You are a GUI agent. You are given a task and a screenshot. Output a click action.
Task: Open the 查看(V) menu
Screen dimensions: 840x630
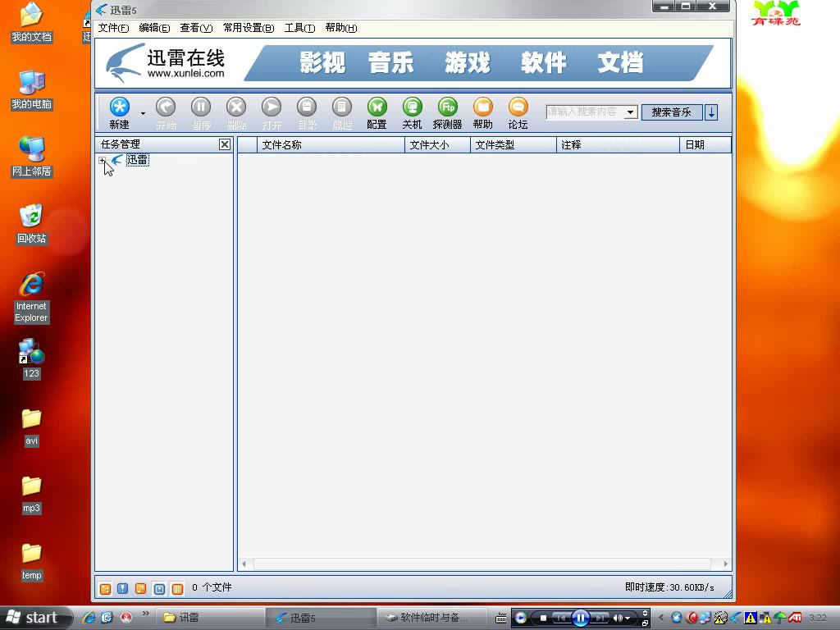(196, 28)
